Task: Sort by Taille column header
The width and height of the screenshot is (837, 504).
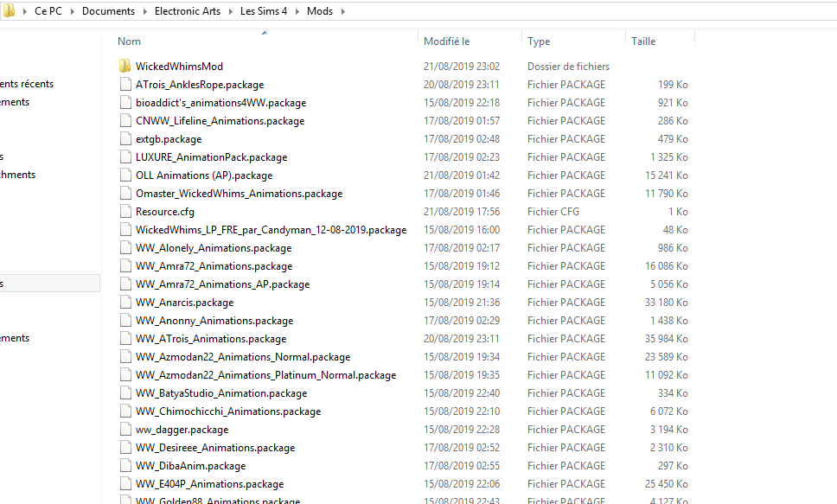Action: click(x=643, y=41)
